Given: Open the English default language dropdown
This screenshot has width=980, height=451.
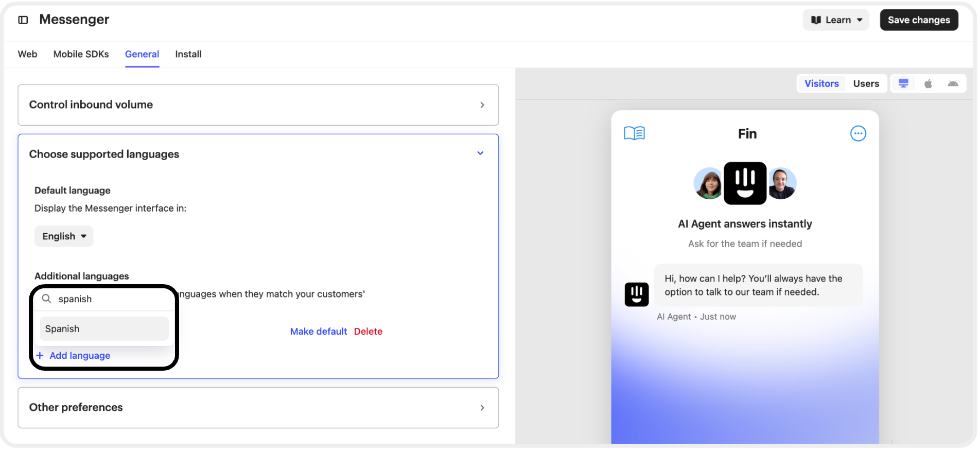Looking at the screenshot, I should point(64,236).
